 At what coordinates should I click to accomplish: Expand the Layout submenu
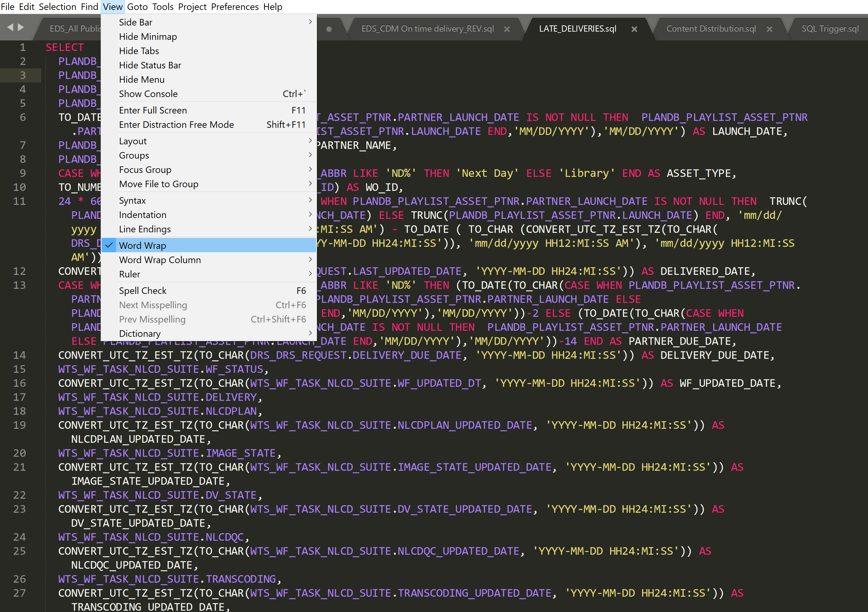[133, 141]
